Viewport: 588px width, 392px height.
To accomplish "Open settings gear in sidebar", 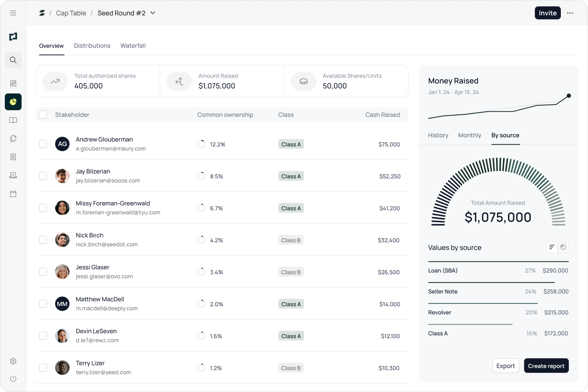I will click(x=13, y=361).
